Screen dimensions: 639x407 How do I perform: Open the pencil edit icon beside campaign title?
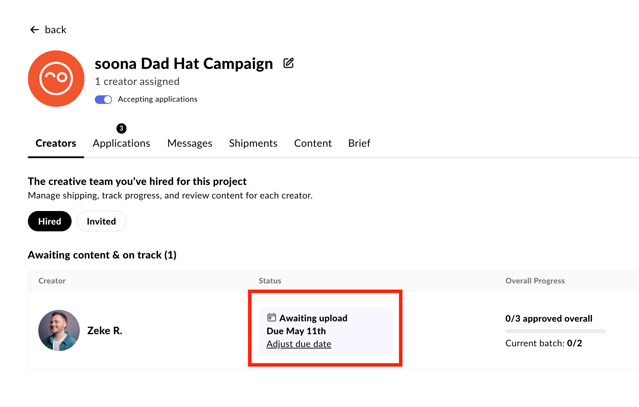[289, 63]
